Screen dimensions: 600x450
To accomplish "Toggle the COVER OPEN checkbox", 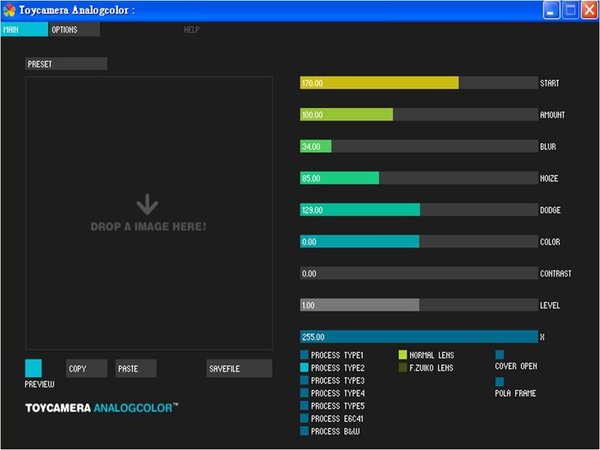I will click(x=500, y=355).
